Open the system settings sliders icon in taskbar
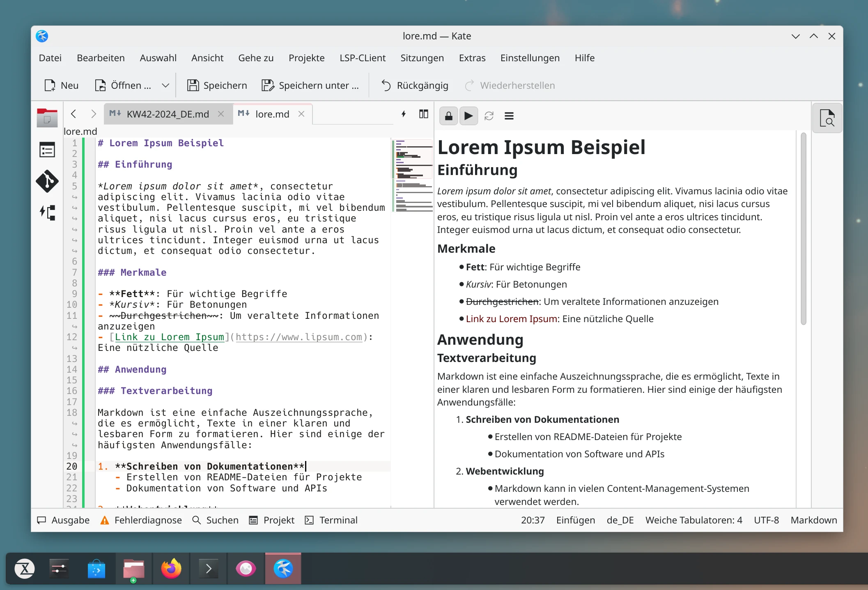This screenshot has width=868, height=590. click(59, 569)
